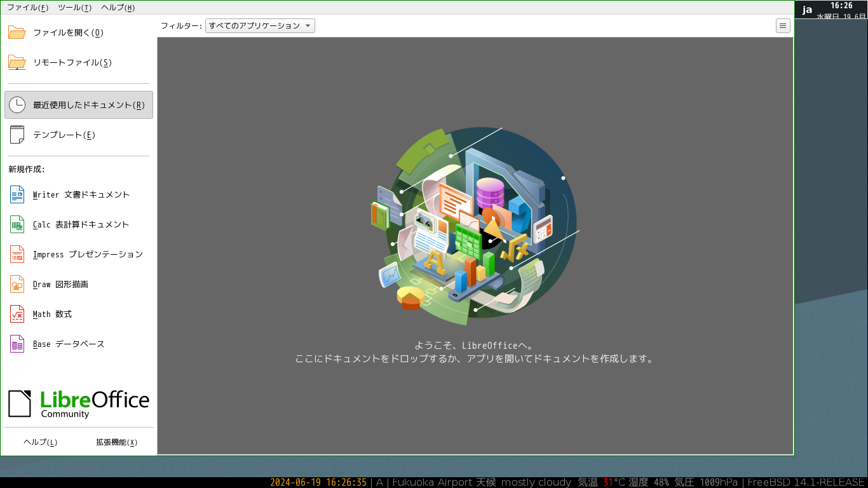868x488 pixels.
Task: Click the recent documents clock icon
Action: tap(17, 105)
